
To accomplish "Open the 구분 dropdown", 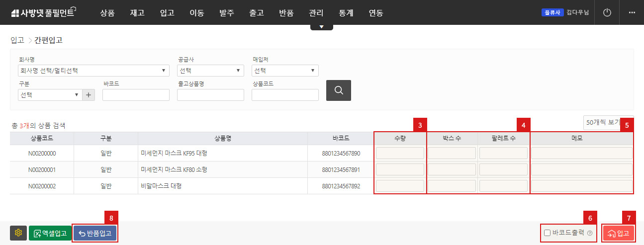I will 49,95.
